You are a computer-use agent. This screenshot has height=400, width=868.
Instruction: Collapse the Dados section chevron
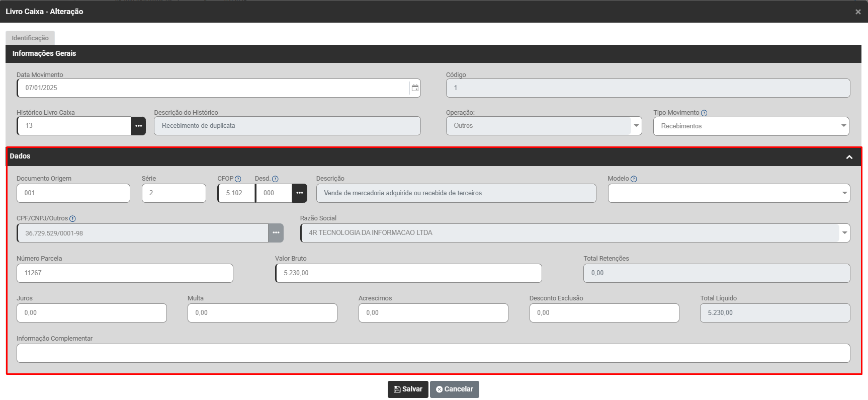849,157
